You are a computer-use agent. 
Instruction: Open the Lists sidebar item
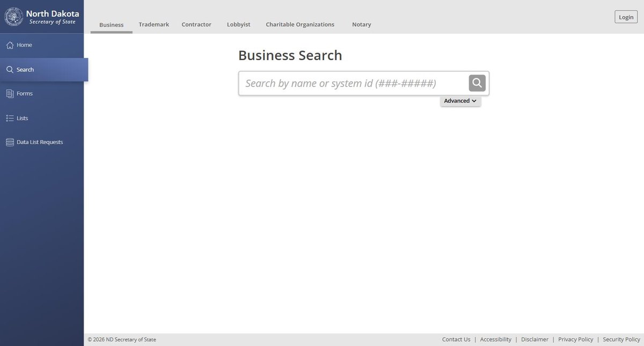42,118
